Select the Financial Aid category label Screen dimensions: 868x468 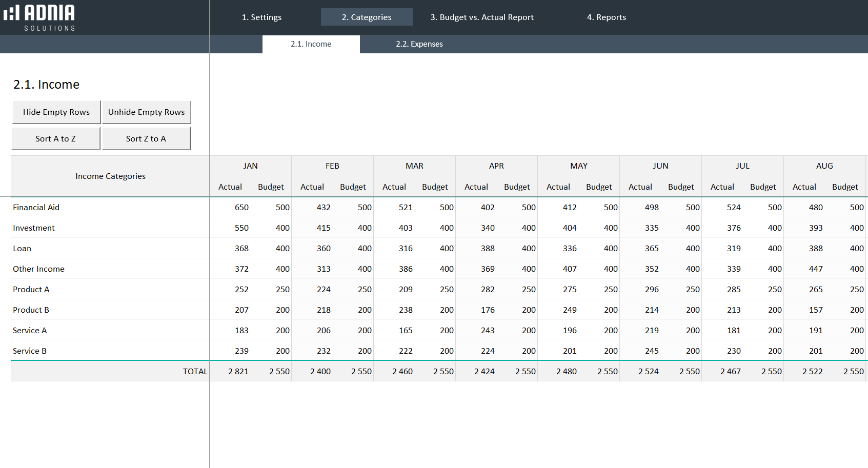coord(36,207)
